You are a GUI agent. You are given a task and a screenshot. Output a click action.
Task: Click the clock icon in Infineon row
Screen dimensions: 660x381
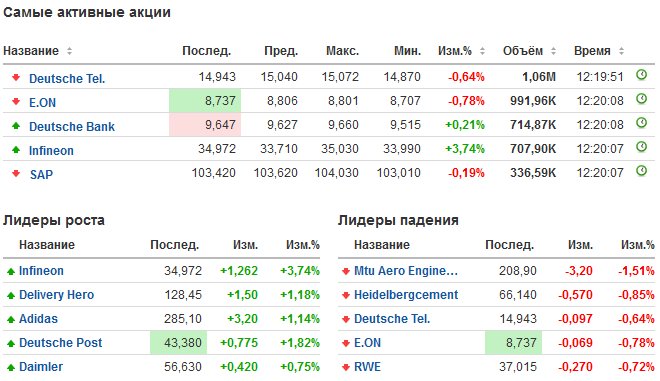point(641,147)
